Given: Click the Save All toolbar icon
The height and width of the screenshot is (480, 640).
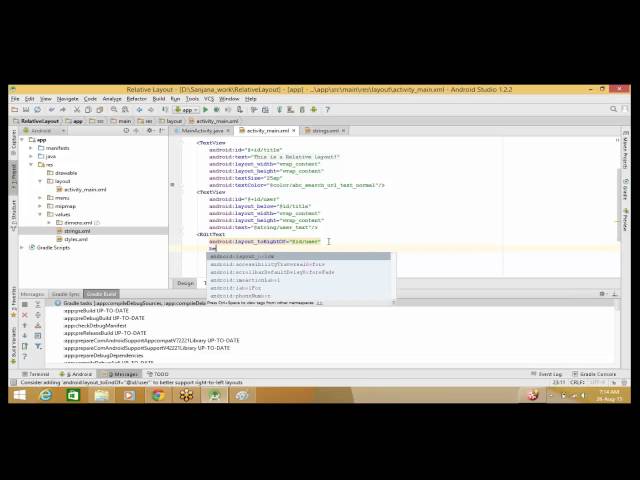Looking at the screenshot, I should point(26,109).
